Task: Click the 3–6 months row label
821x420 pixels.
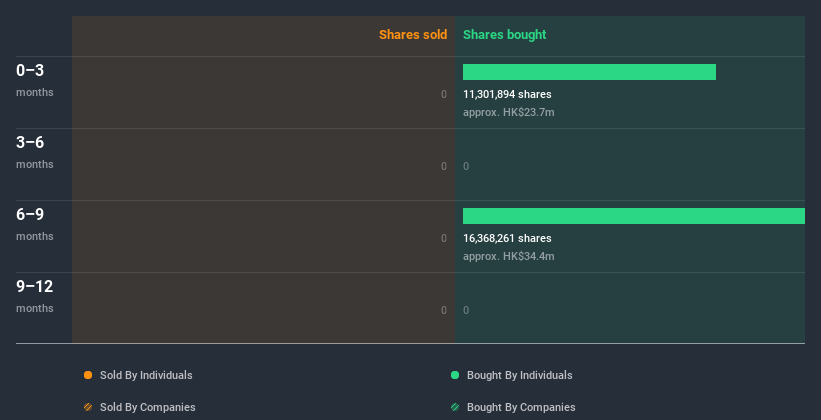Action: 35,152
